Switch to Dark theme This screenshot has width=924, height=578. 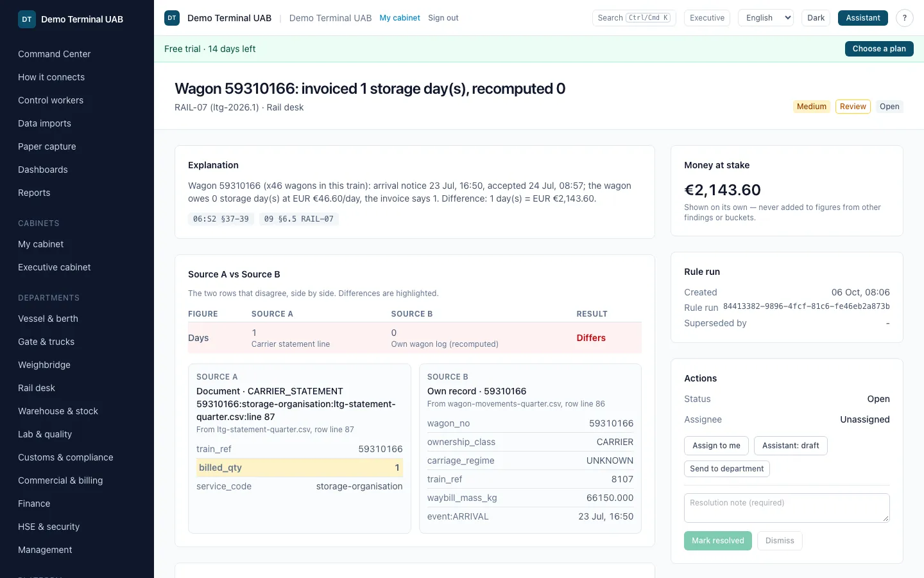(816, 18)
